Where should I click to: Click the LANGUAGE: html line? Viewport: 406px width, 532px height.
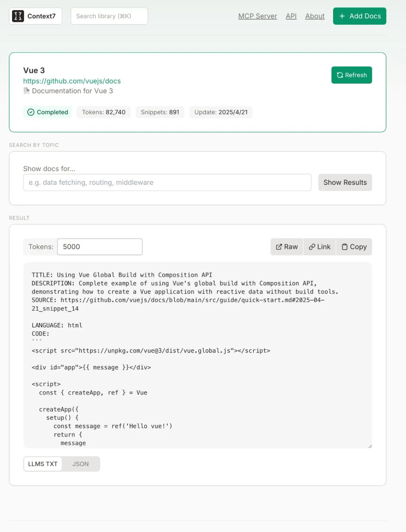[x=57, y=325]
